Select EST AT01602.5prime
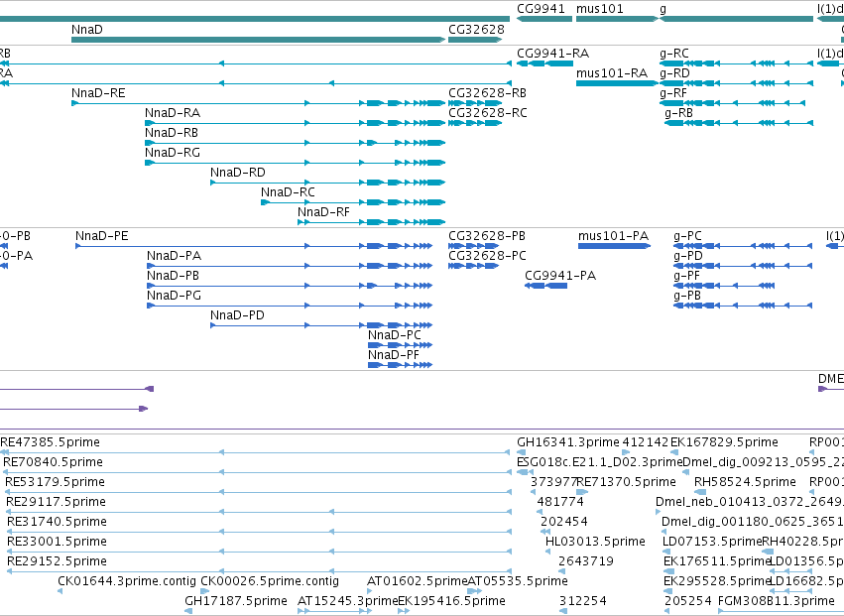 [x=370, y=591]
